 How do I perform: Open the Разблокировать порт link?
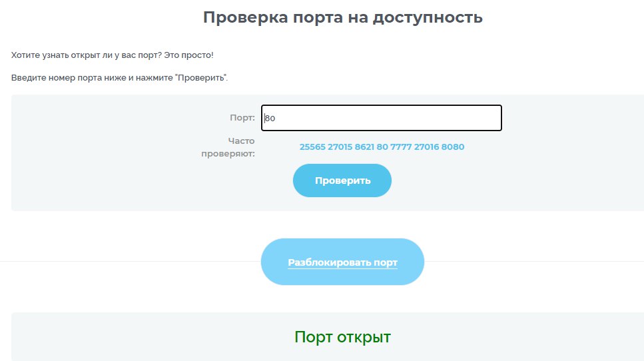[342, 262]
